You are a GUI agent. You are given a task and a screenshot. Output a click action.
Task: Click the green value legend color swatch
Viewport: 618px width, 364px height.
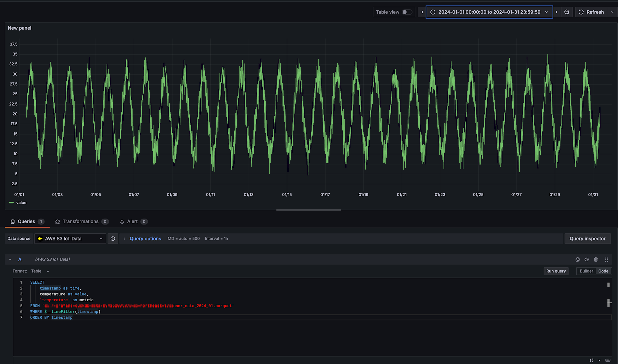(11, 203)
